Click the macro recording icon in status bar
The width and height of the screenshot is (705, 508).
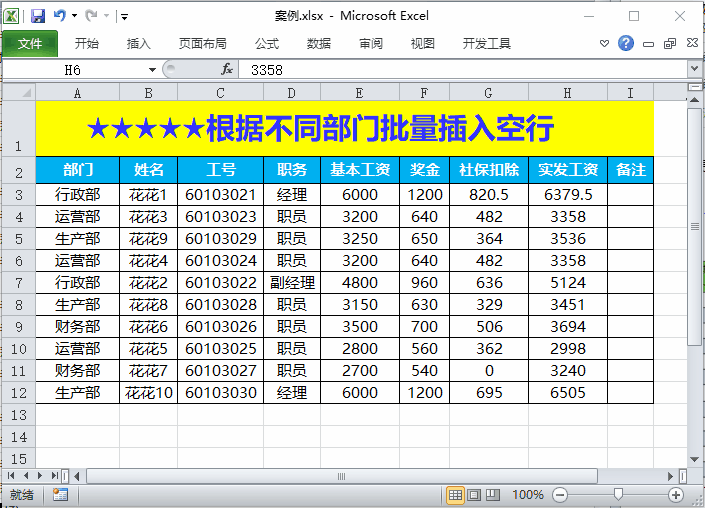(x=60, y=495)
